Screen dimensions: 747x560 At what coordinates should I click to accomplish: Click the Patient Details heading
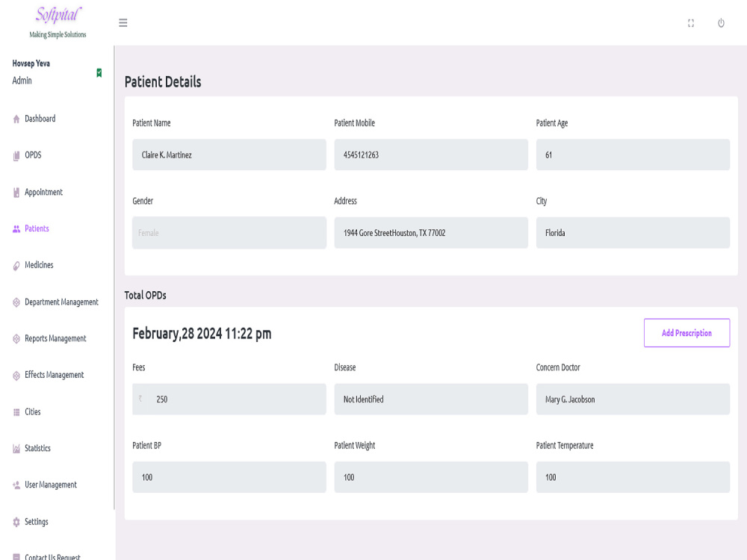[163, 82]
